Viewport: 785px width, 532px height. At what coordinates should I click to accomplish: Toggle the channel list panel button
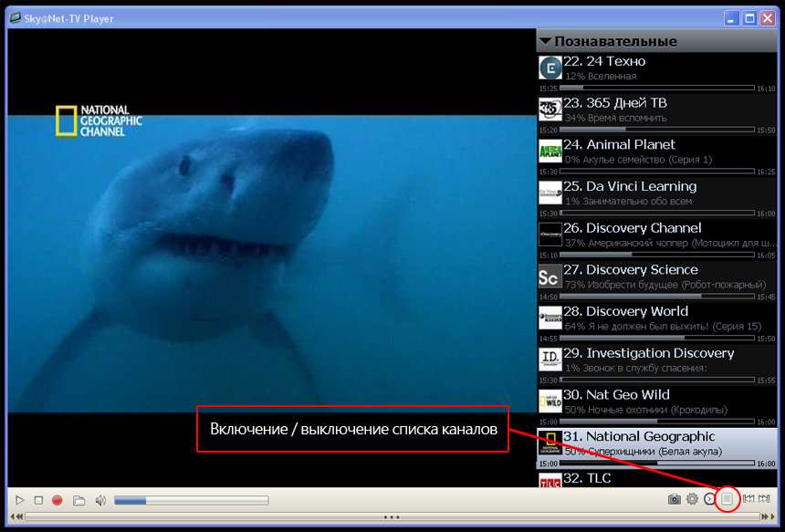[727, 498]
